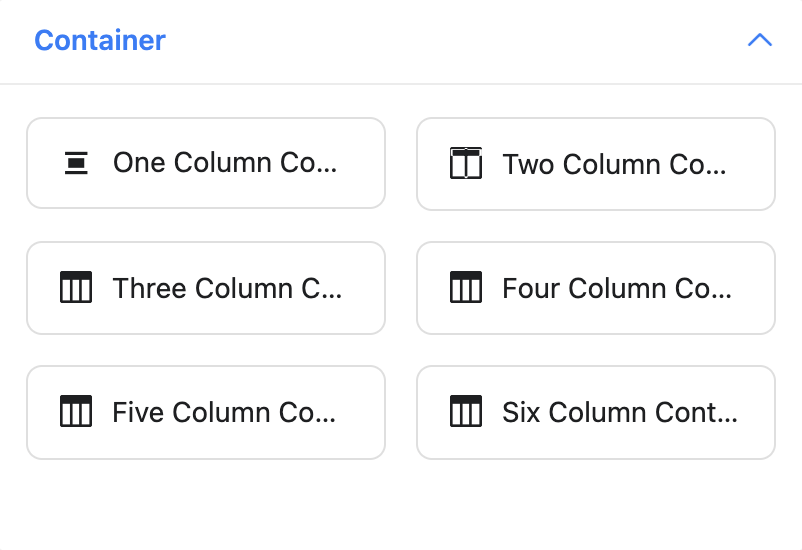Insert a One Column Container block
Screen dimensions: 802x550
[206, 163]
